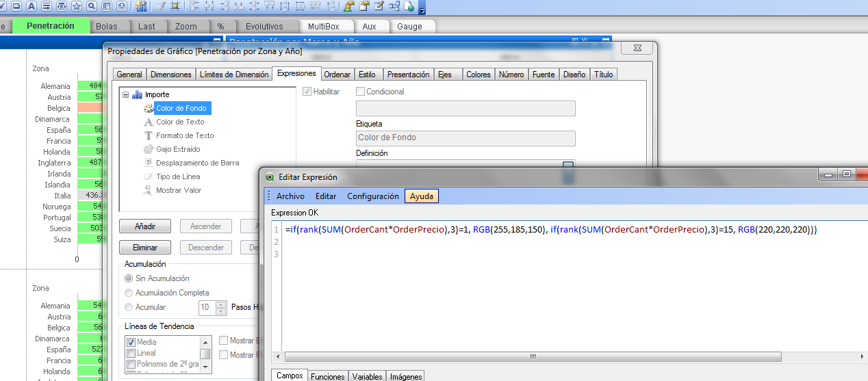This screenshot has height=381, width=868.
Task: Click the smiley face toolbar icon
Action: [x=121, y=6]
